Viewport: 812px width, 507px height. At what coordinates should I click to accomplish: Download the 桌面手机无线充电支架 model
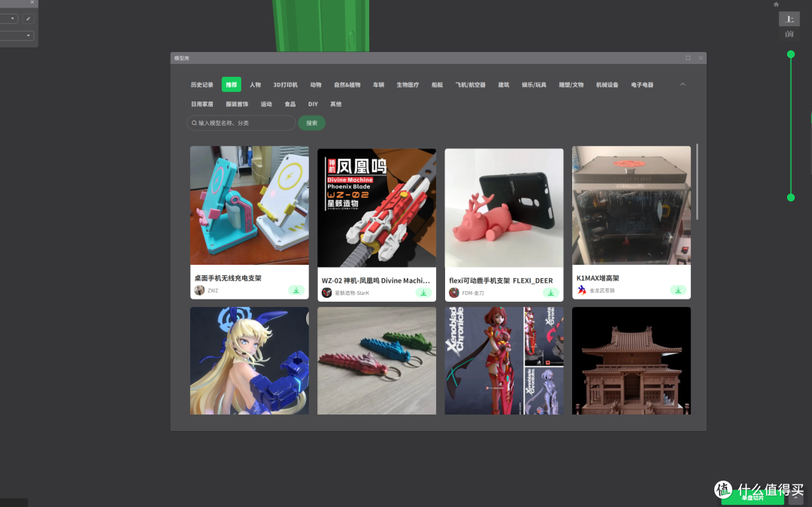tap(296, 290)
